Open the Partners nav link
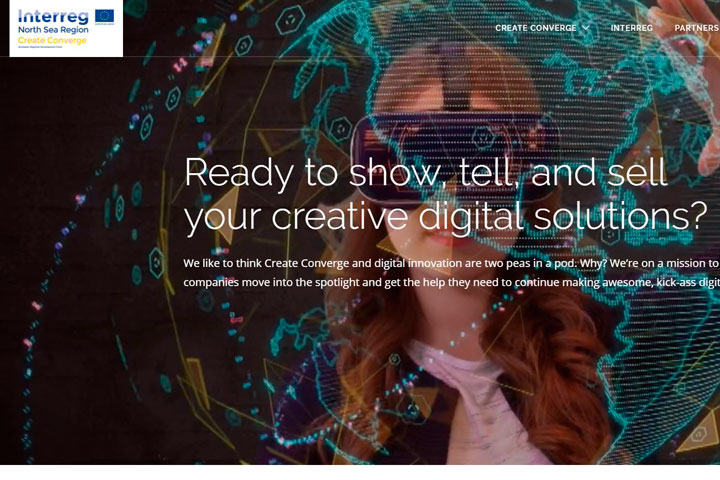 coord(697,28)
